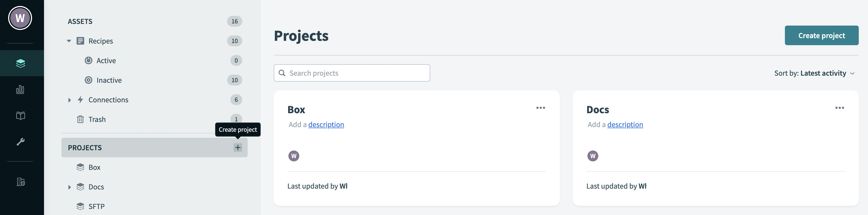Click description link on Box card
Viewport: 868px width, 215px height.
tap(326, 125)
